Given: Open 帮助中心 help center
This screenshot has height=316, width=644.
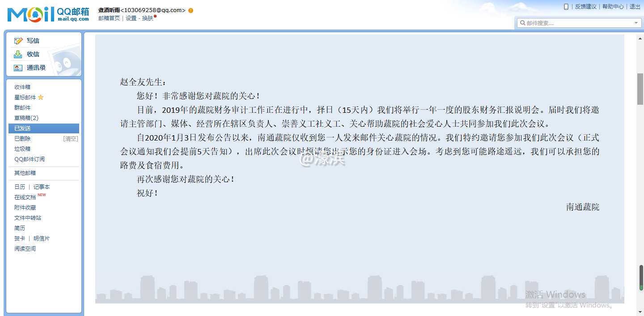Looking at the screenshot, I should [613, 6].
